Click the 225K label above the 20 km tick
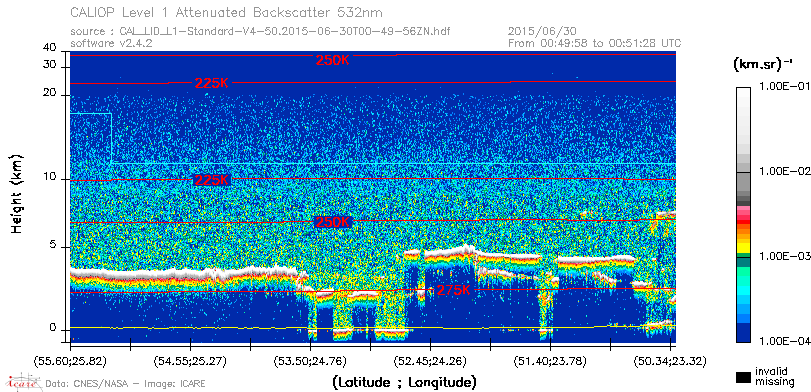Image resolution: width=811 pixels, height=392 pixels. click(x=212, y=83)
